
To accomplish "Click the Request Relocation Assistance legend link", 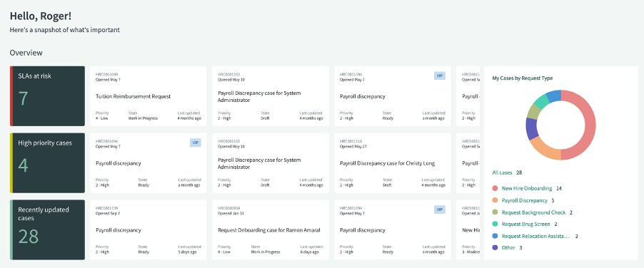I will (535, 236).
